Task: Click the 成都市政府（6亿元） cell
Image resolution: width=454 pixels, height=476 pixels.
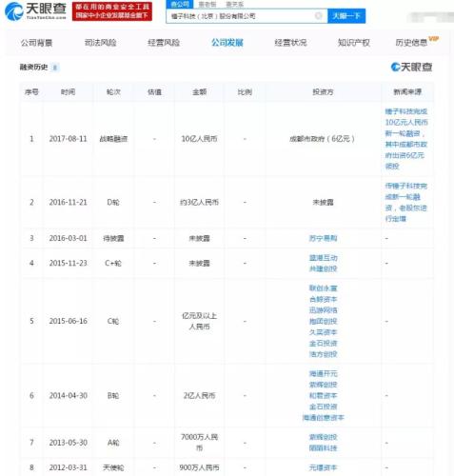Action: pyautogui.click(x=323, y=139)
